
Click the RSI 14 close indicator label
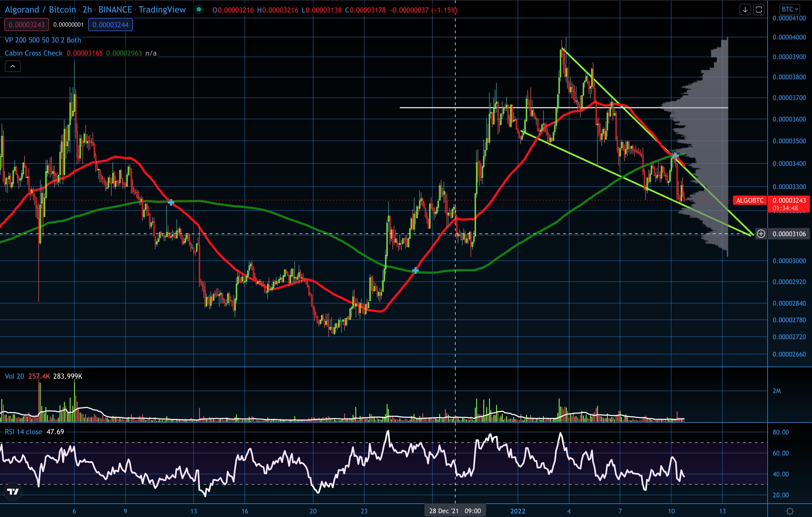[23, 432]
